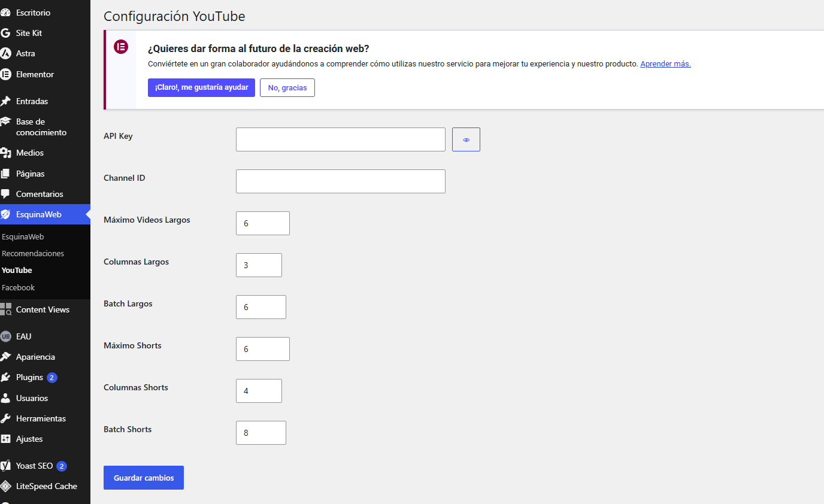Viewport: 824px width, 504px height.
Task: Click the 'API Key' field label
Action: point(118,136)
